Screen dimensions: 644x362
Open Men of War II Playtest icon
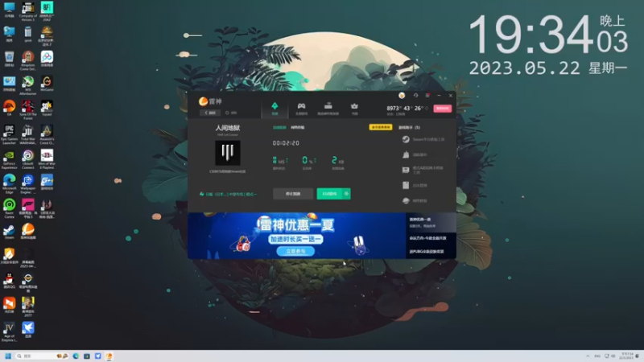(47, 159)
